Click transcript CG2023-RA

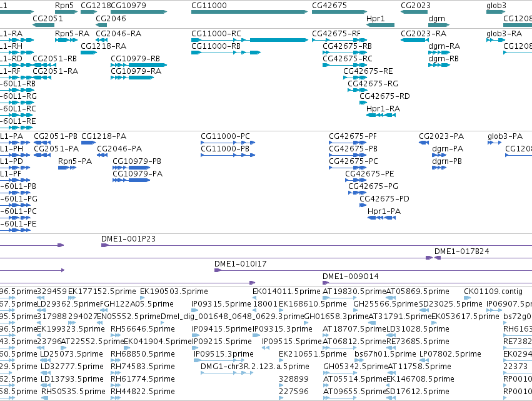[424, 34]
